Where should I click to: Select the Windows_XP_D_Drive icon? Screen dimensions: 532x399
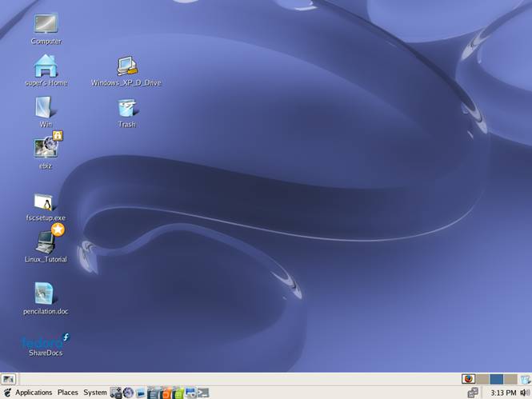[126, 66]
